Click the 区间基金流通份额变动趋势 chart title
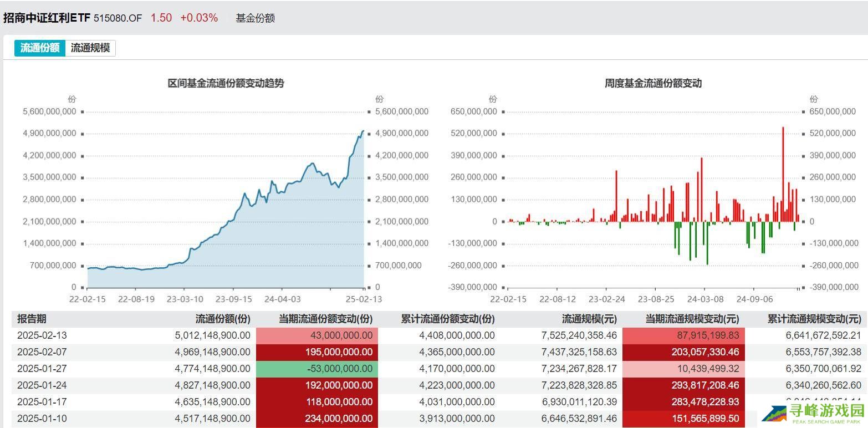The height and width of the screenshot is (428, 868). click(226, 83)
